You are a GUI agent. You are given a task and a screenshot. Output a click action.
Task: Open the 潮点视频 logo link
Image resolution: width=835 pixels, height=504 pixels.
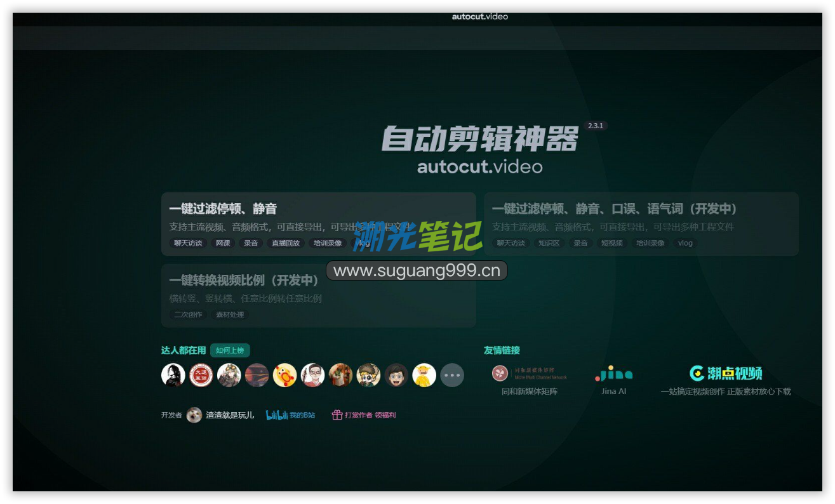726,373
